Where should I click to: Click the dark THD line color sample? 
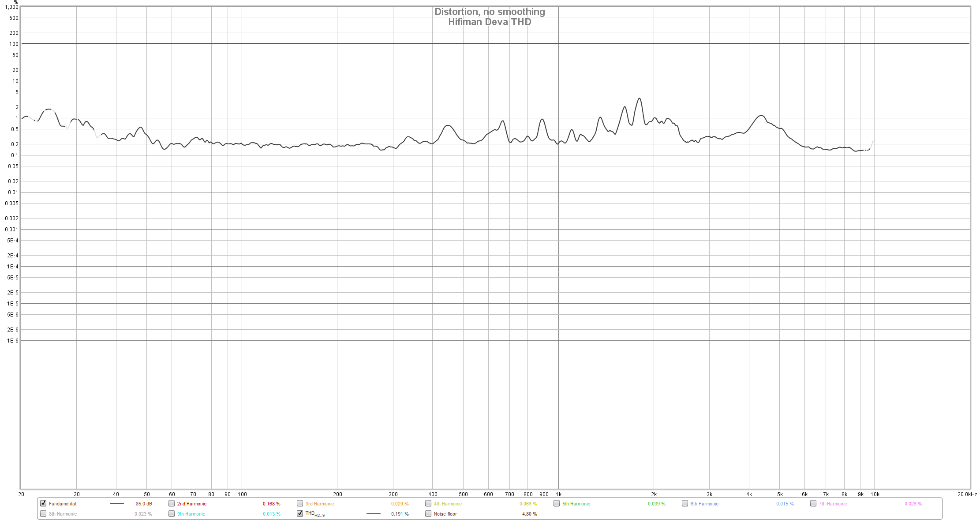(x=374, y=514)
